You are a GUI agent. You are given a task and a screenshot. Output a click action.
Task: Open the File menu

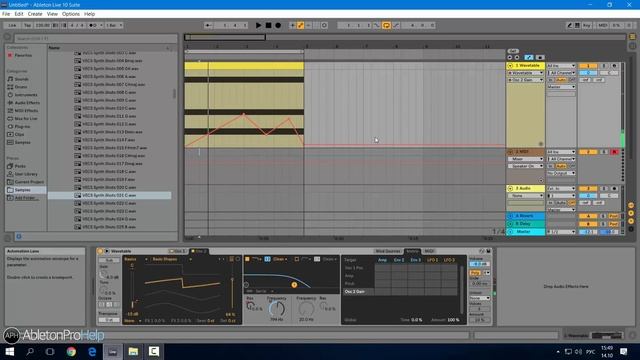click(6, 14)
